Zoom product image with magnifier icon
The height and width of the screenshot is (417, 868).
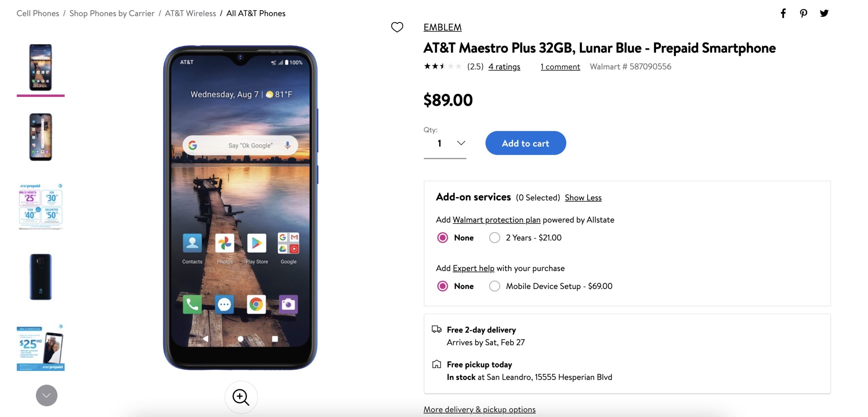(241, 397)
